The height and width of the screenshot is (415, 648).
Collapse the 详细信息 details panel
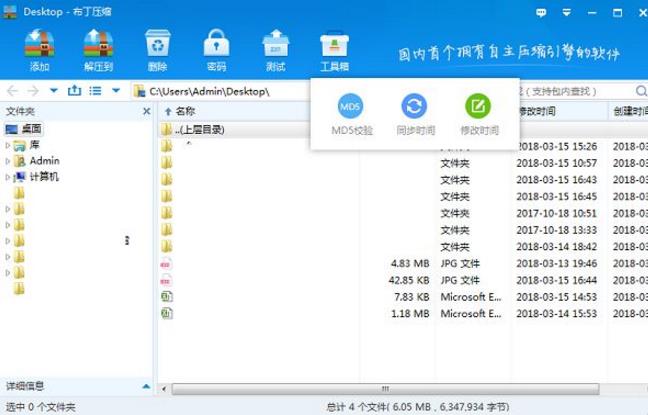pyautogui.click(x=146, y=386)
